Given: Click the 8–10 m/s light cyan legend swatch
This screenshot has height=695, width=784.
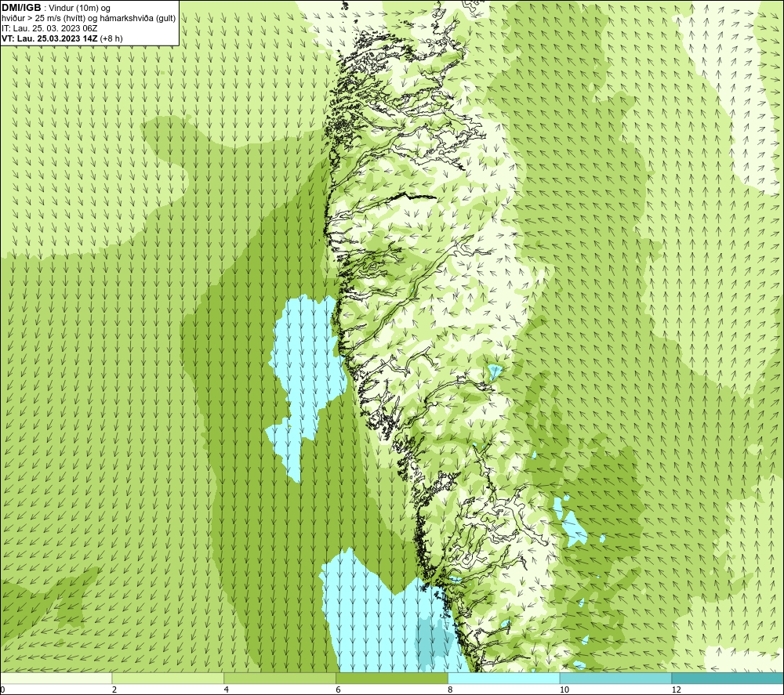Looking at the screenshot, I should tap(504, 678).
